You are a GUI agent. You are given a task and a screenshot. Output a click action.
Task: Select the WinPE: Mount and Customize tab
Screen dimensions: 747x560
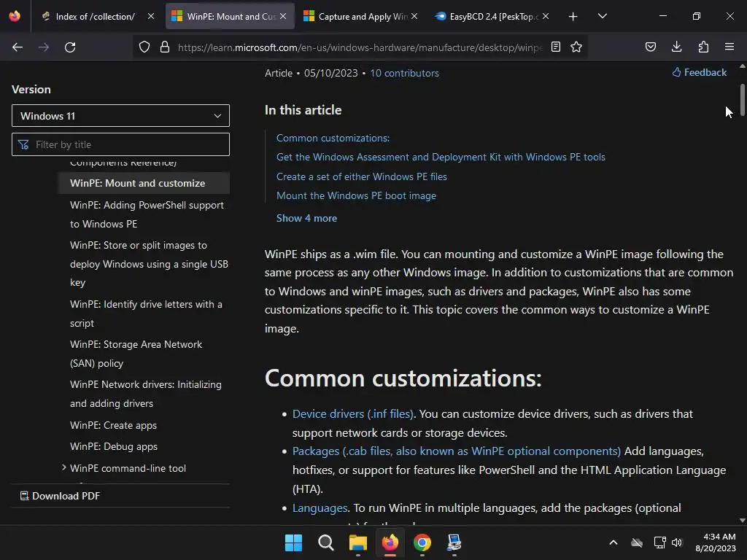(231, 17)
